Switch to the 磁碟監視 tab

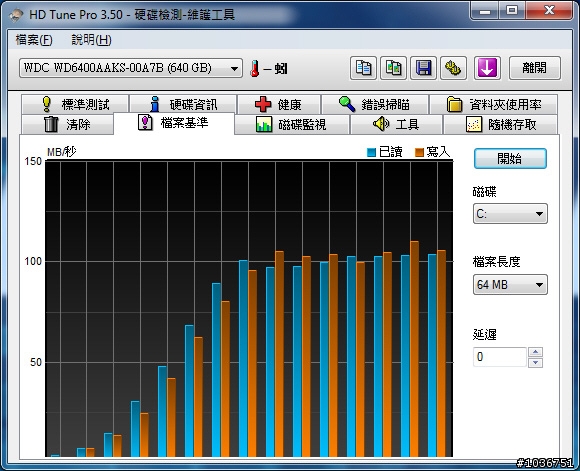coord(292,124)
